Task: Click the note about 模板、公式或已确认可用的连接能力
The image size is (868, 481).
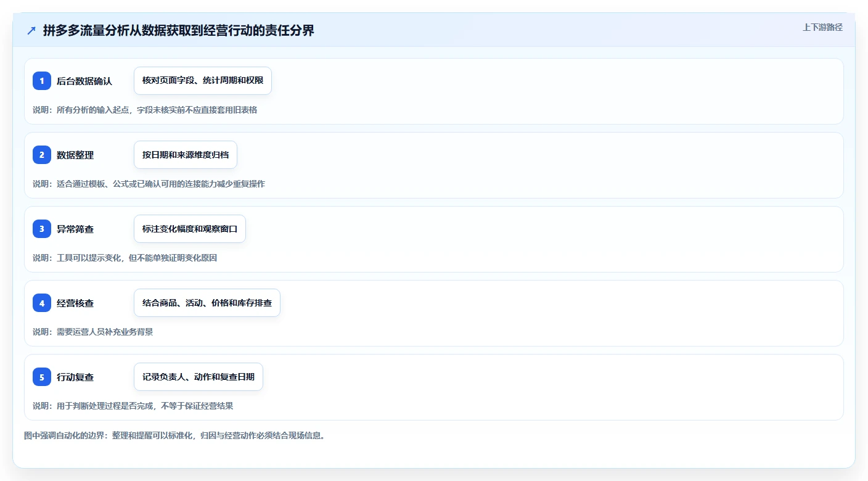Action: [149, 184]
